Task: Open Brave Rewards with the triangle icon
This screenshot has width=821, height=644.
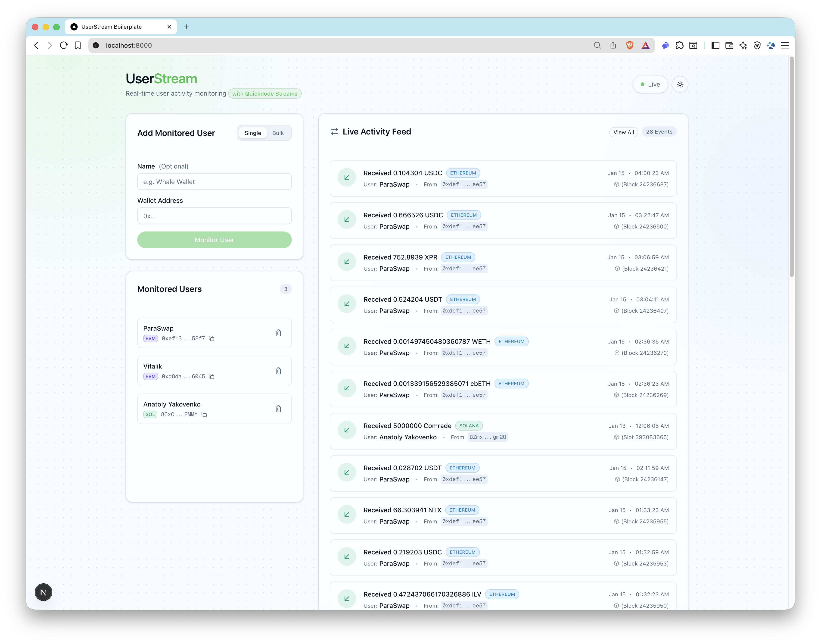Action: (646, 45)
